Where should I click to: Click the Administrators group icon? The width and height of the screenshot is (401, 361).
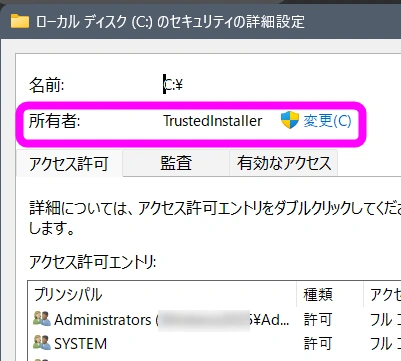(x=42, y=319)
